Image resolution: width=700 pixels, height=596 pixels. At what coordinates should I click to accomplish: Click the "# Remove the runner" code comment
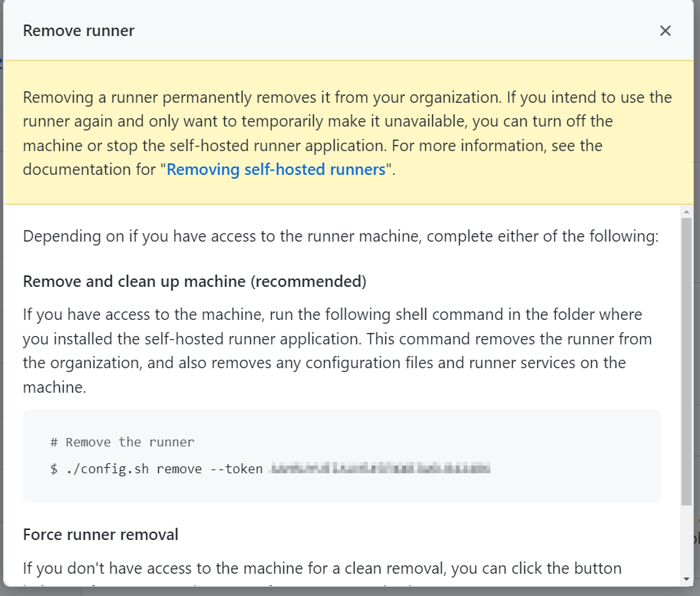pos(122,442)
